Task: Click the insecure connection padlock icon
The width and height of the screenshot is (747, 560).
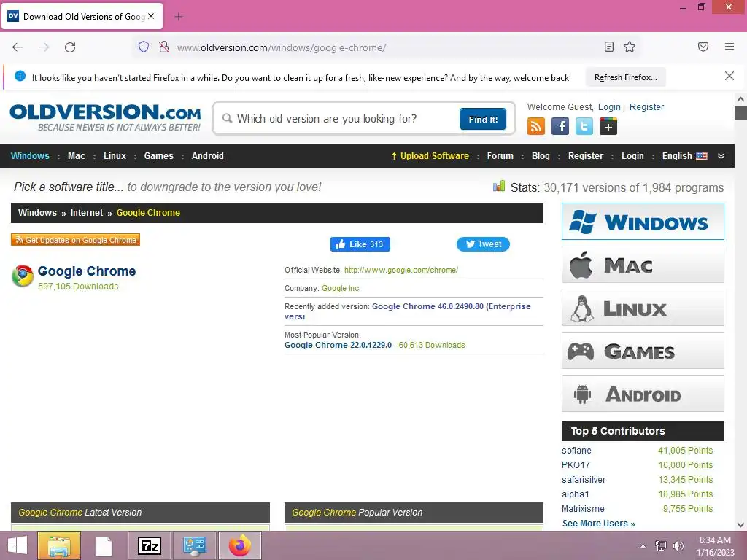Action: 164,47
